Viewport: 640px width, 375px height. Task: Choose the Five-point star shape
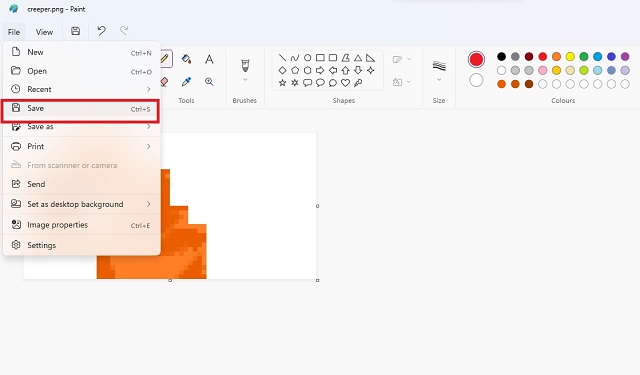[x=282, y=83]
